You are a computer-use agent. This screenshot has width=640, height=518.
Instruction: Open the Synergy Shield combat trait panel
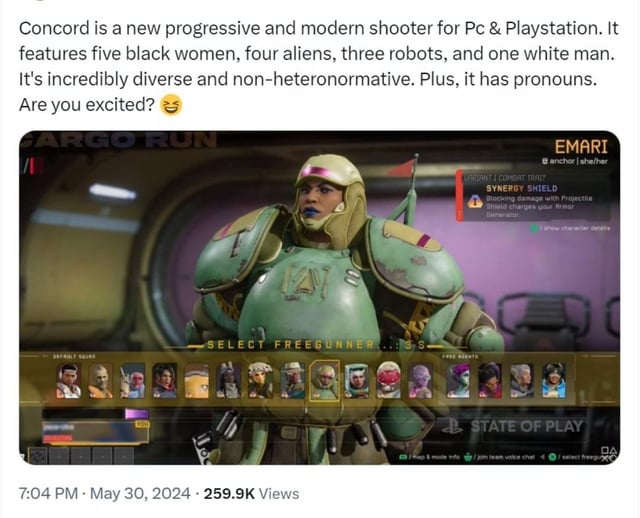pos(534,197)
